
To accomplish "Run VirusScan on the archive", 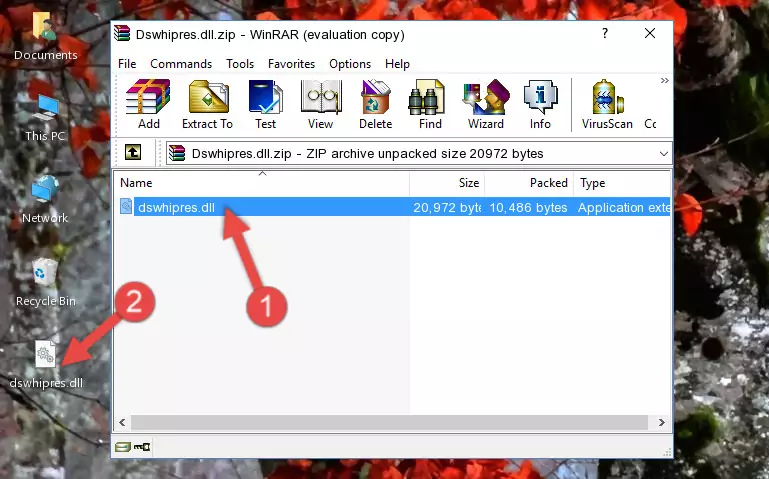I will tap(607, 104).
